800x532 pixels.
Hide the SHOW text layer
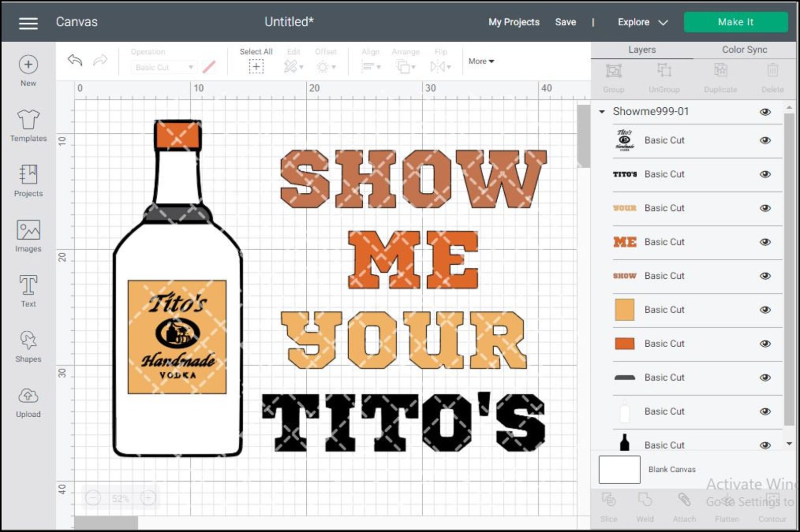[765, 276]
